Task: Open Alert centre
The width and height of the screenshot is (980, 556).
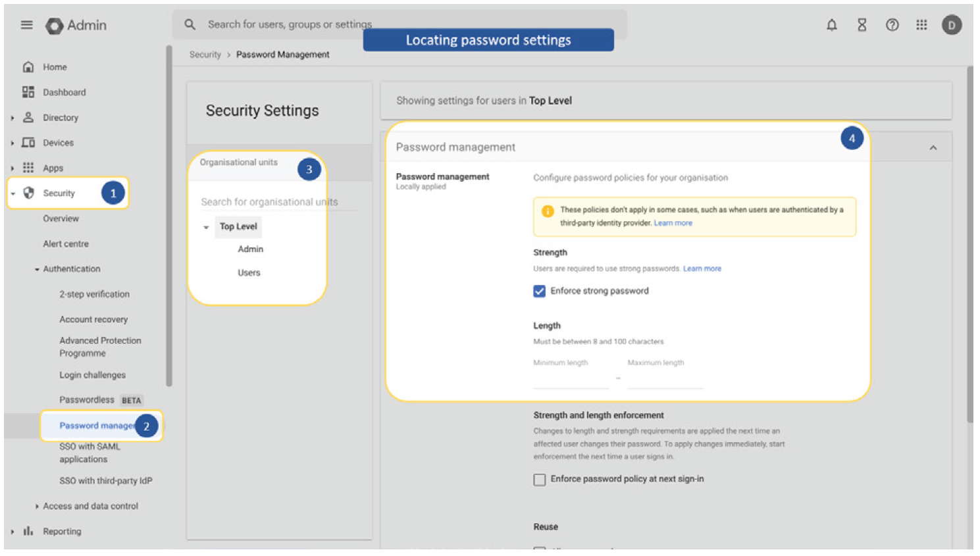Action: 66,243
